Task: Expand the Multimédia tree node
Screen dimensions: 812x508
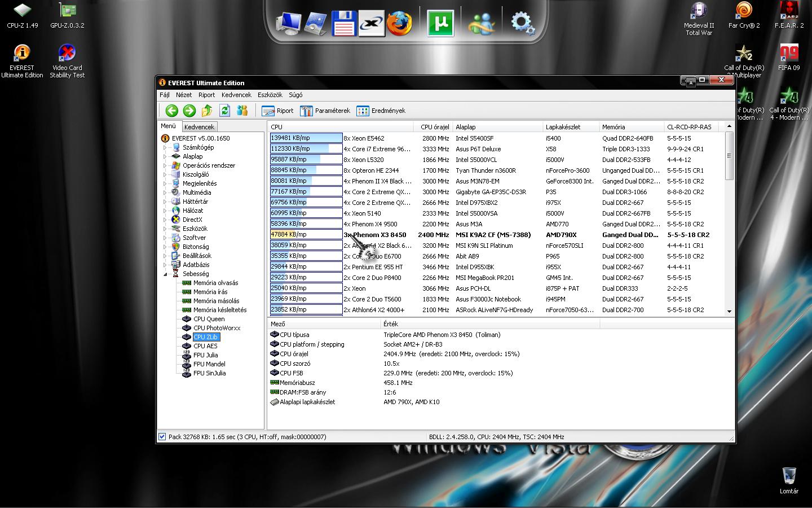Action: coord(165,192)
